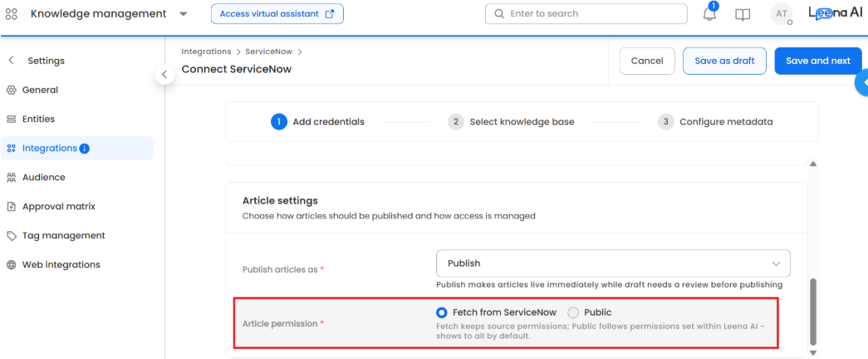Click the Audience people icon

[11, 177]
